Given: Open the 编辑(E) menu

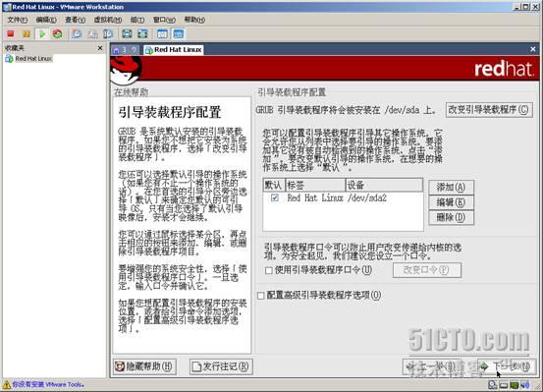Looking at the screenshot, I should pos(46,20).
